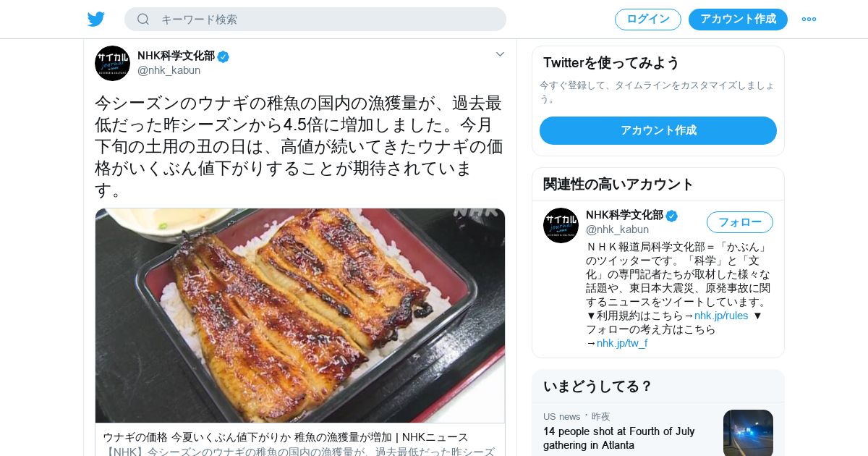This screenshot has height=456, width=868.
Task: Open the nhk.jp/rules link
Action: pos(721,316)
